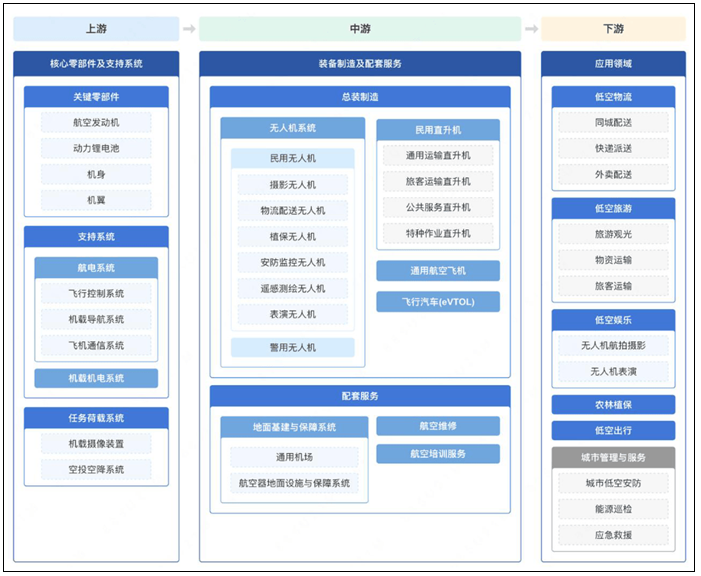Click 机翼 item
The width and height of the screenshot is (701, 576).
pyautogui.click(x=96, y=200)
